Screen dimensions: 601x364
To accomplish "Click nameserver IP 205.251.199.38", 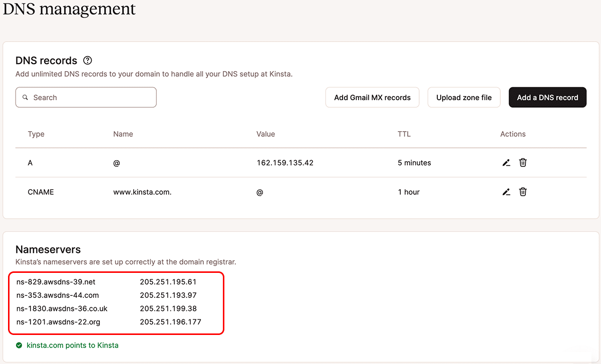I will [x=168, y=308].
